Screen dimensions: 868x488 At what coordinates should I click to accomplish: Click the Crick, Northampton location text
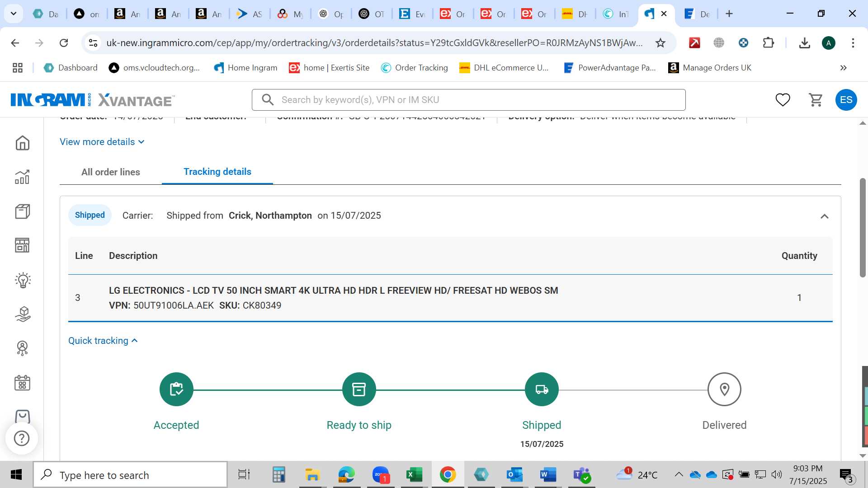click(x=270, y=216)
